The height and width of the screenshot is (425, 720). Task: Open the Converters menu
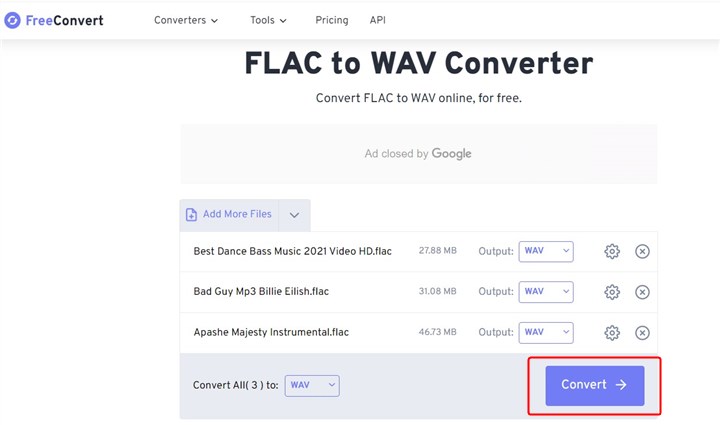(x=186, y=20)
